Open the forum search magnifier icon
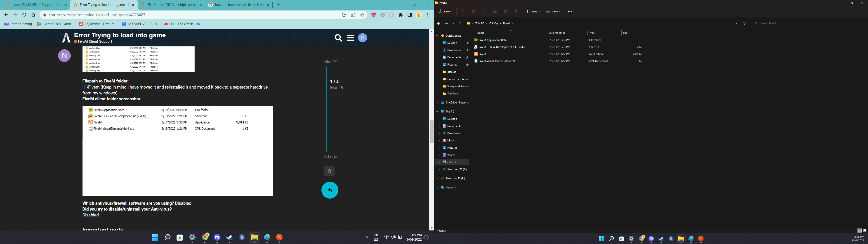 338,38
